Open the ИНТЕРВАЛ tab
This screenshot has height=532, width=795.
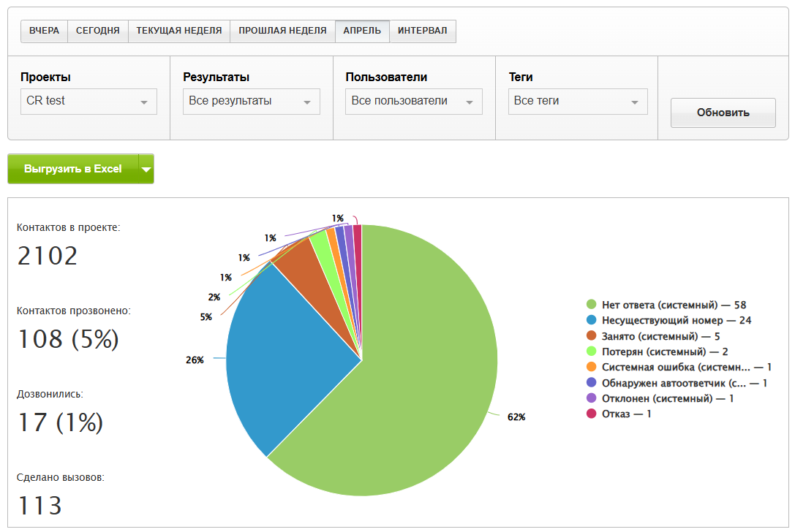[x=423, y=31]
